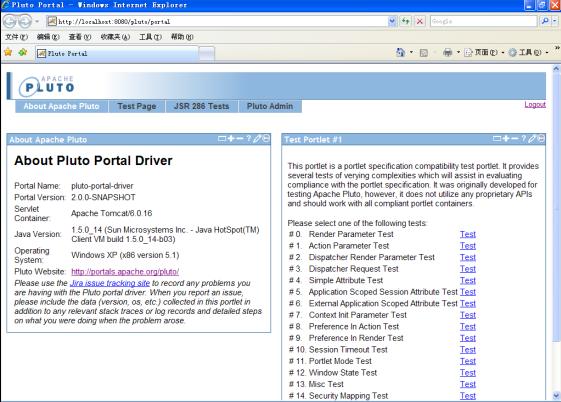The image size is (561, 402).
Task: Open the JSR 286 Tests navigation tab
Action: coord(201,106)
